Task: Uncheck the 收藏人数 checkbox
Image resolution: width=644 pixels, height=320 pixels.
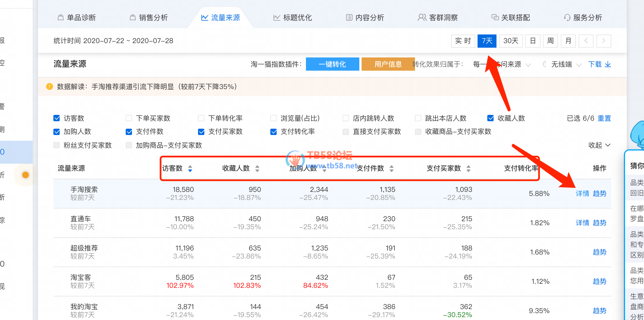Action: pos(490,118)
